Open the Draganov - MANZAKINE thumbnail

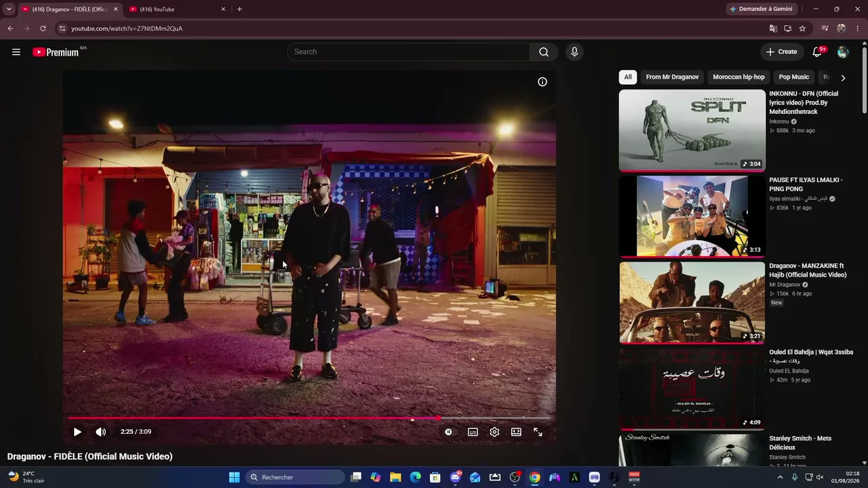692,303
